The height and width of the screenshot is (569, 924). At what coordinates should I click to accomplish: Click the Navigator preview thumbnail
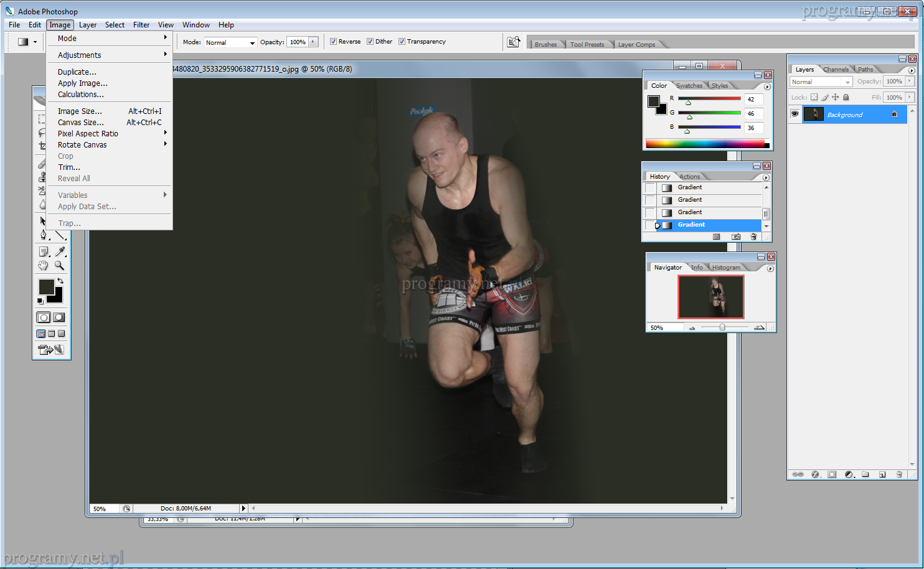711,297
